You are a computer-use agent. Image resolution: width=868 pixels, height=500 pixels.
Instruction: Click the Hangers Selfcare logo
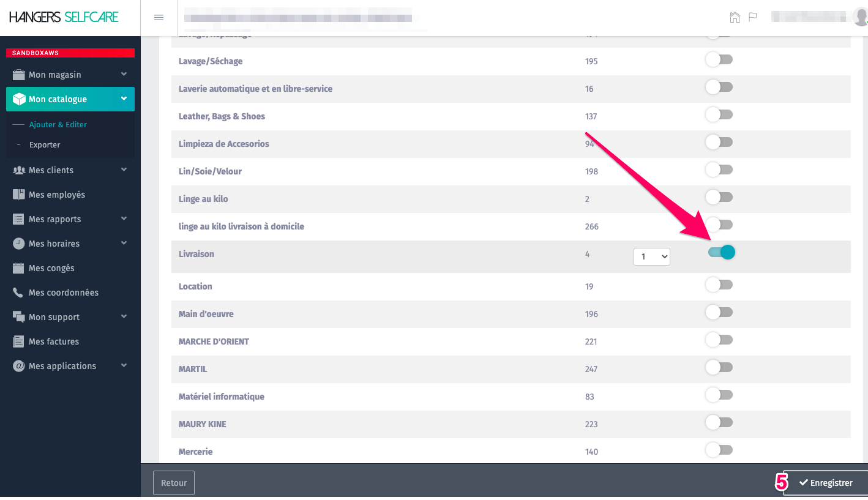[x=64, y=17]
